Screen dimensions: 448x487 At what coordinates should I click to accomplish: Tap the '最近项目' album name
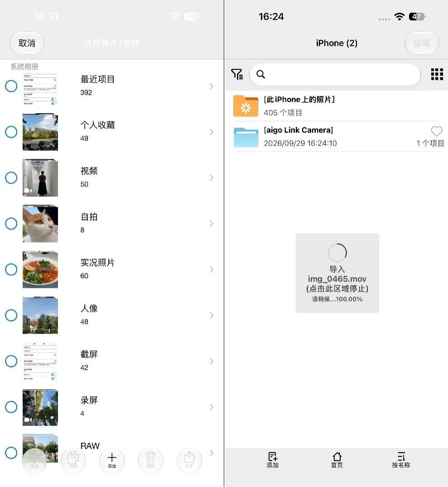[98, 79]
